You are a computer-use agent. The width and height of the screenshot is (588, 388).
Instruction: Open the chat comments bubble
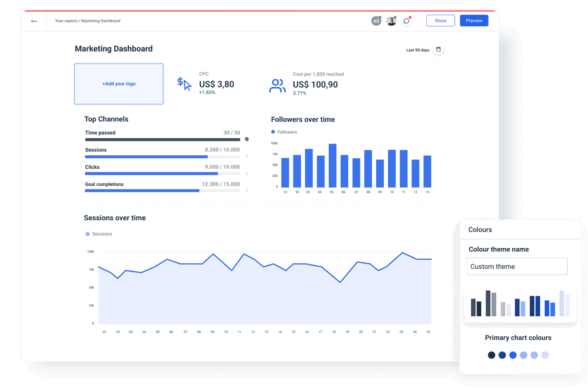click(x=406, y=20)
